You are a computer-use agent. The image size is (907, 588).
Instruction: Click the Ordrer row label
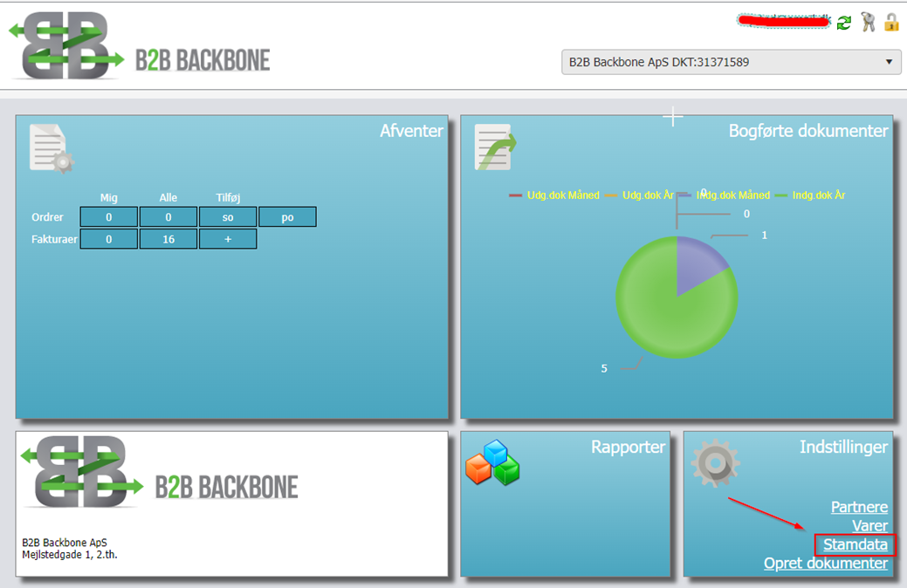pos(47,217)
